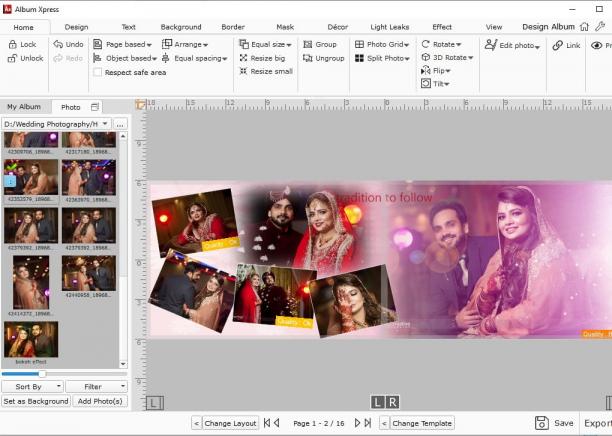The image size is (612, 436).
Task: Toggle the L page indicator
Action: coord(377,402)
